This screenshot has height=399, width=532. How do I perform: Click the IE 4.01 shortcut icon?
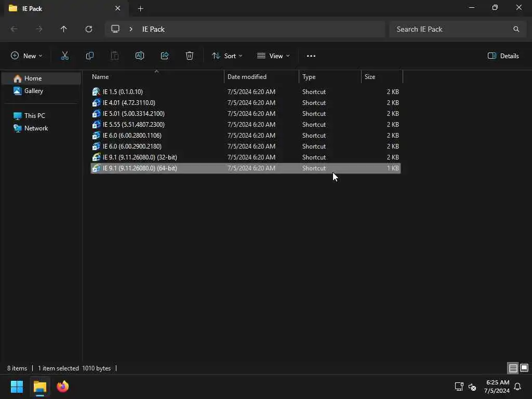[x=96, y=102]
